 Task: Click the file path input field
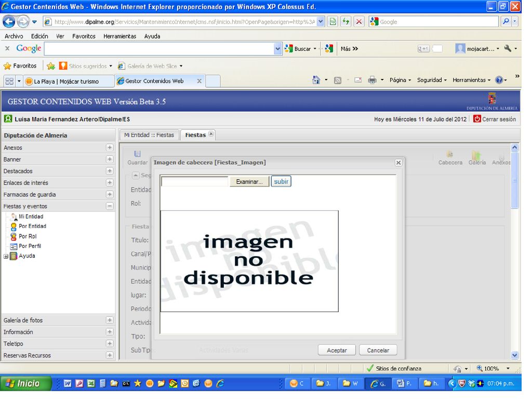click(x=195, y=181)
